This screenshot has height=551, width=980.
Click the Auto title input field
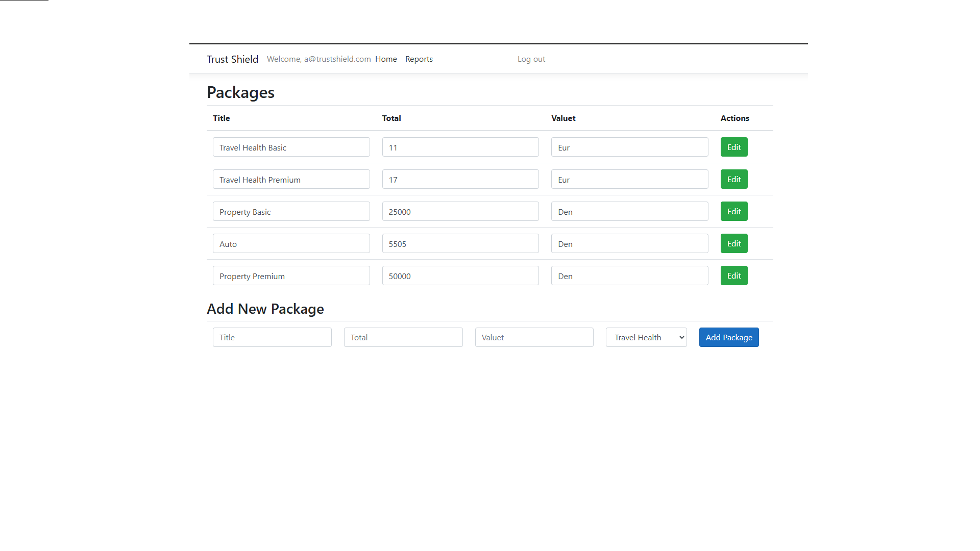(291, 243)
